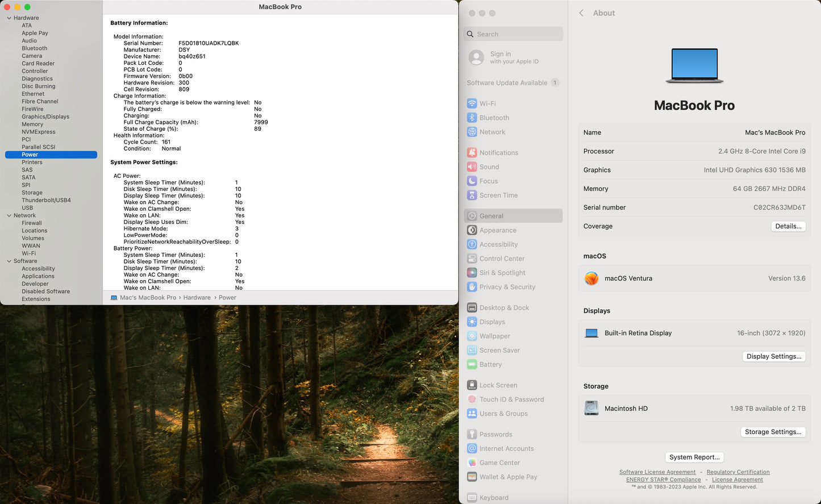Click the Macintosh HD disk icon

[591, 409]
